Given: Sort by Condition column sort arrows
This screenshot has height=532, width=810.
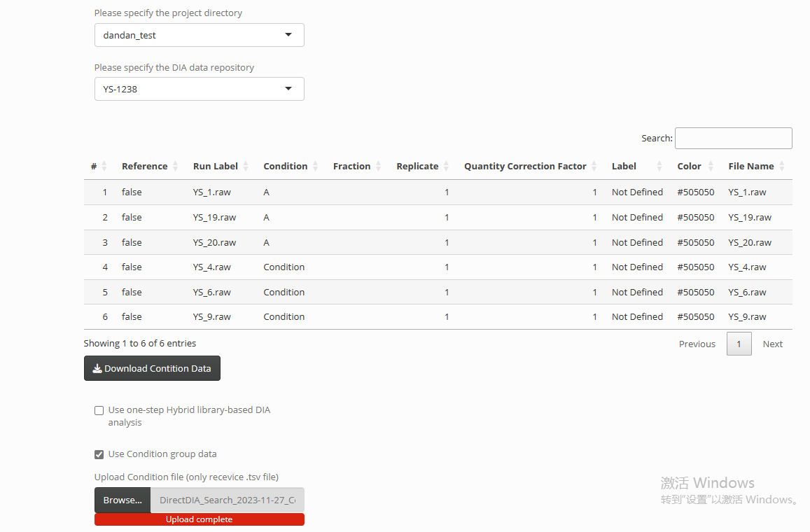Looking at the screenshot, I should tap(316, 167).
